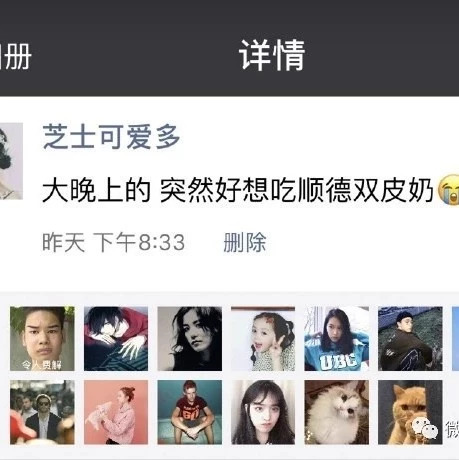Open the orange cat avatar
This screenshot has height=460, width=459.
pyautogui.click(x=410, y=412)
